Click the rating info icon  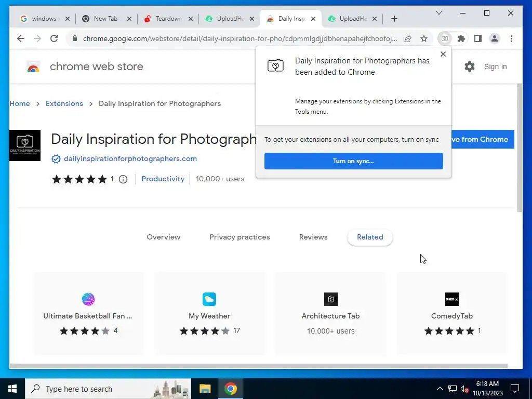(x=123, y=179)
